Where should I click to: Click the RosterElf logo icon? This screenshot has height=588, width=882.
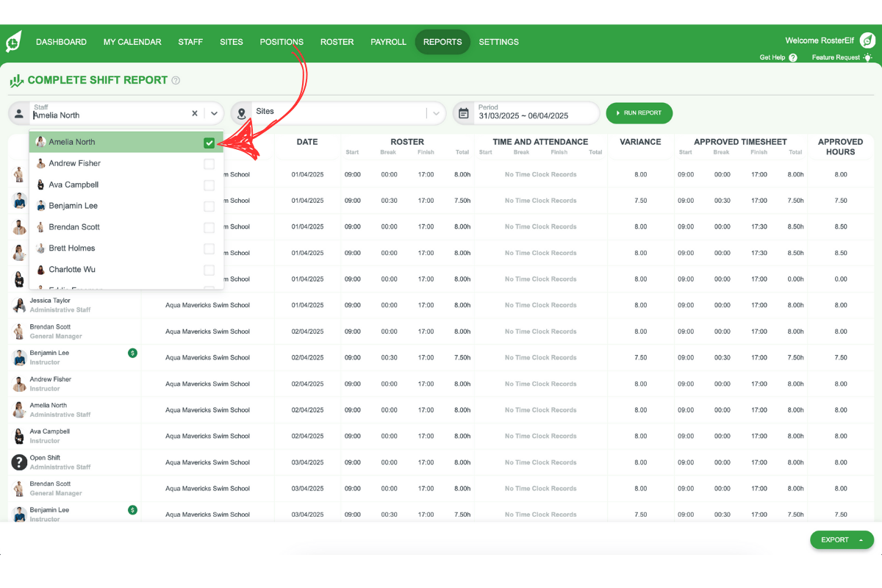pos(14,42)
